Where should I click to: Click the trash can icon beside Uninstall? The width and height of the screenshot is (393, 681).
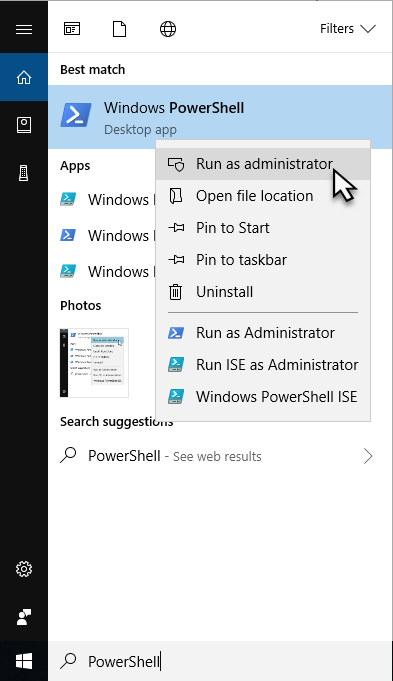click(175, 292)
